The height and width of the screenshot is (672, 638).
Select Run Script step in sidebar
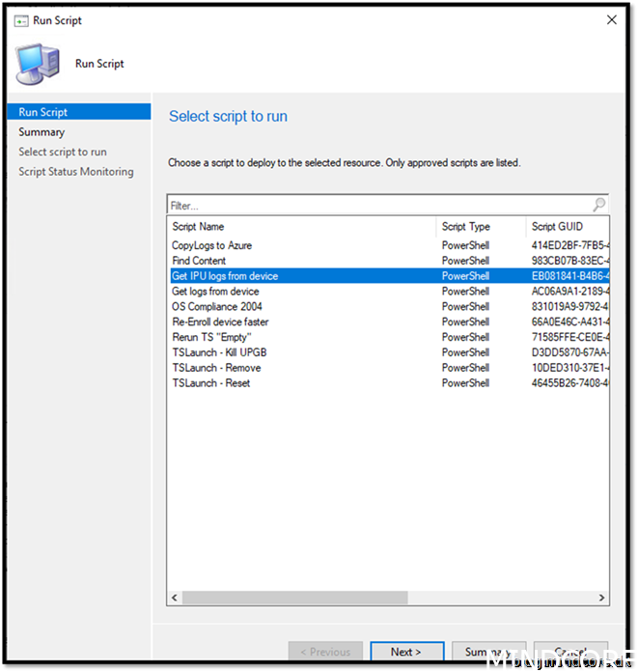click(43, 112)
